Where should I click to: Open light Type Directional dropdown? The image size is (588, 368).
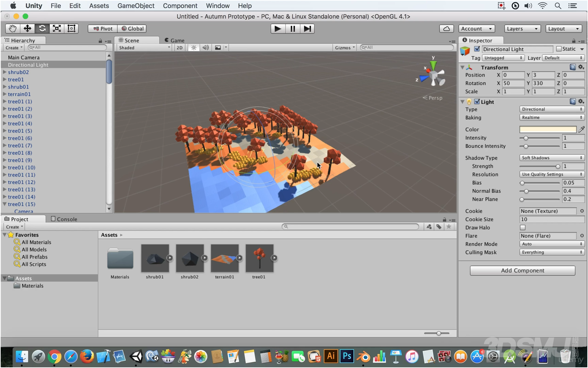point(552,109)
